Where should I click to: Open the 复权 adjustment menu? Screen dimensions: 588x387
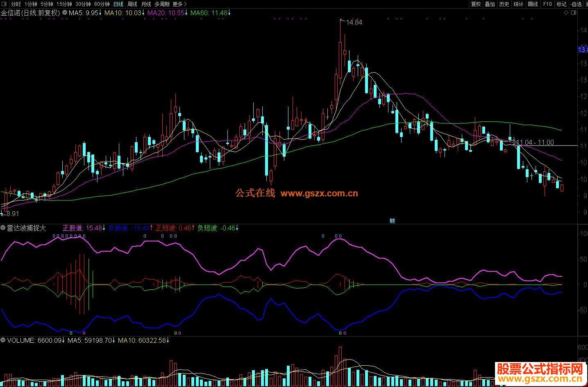476,4
